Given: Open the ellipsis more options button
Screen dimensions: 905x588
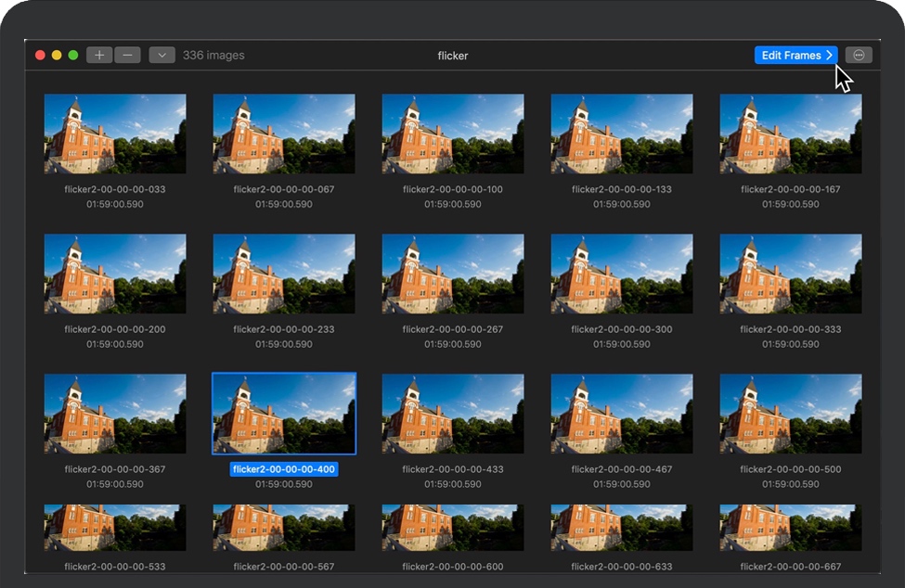Looking at the screenshot, I should pos(859,56).
